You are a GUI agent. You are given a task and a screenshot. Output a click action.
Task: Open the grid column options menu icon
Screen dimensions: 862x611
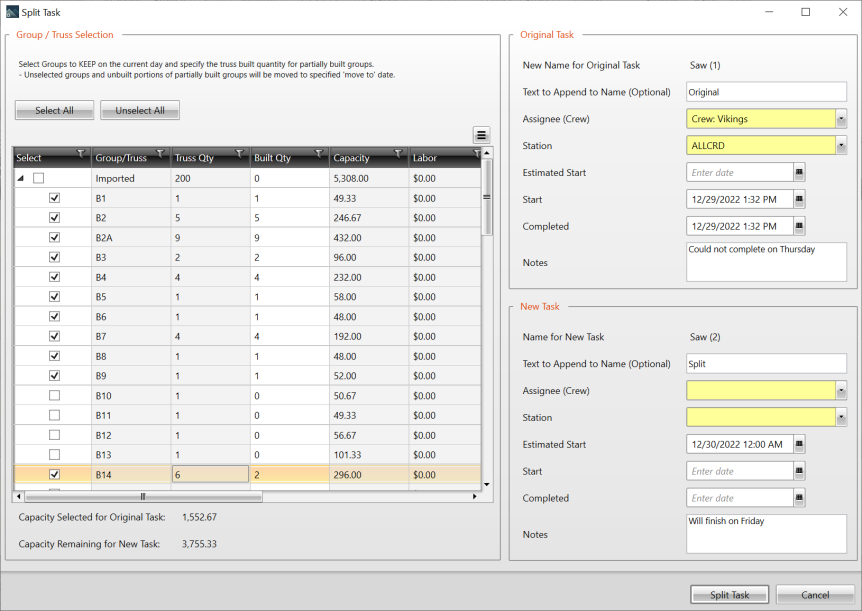[481, 135]
